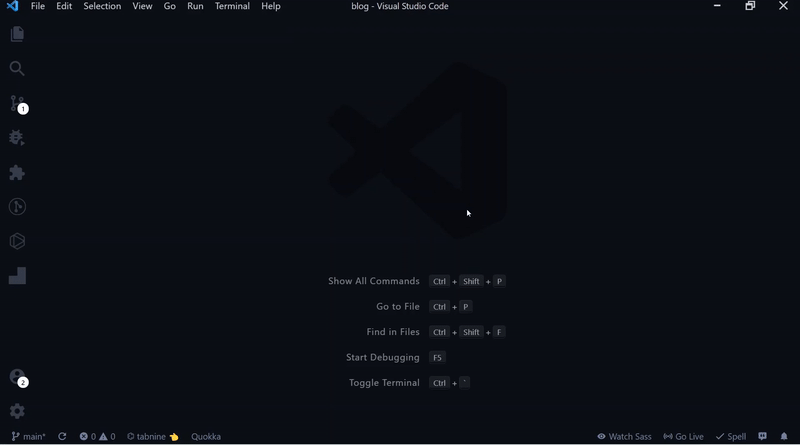Open the Explorer view in activity bar
Image resolution: width=800 pixels, height=445 pixels.
17,34
